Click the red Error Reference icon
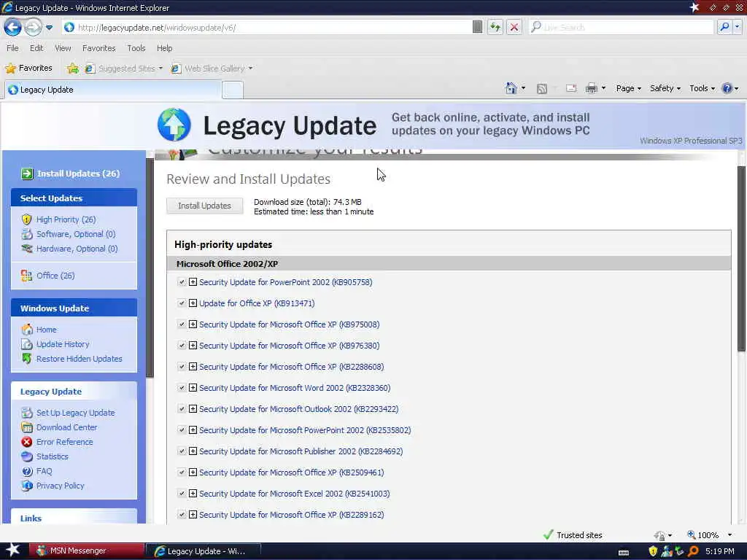This screenshot has height=560, width=747. 27,442
